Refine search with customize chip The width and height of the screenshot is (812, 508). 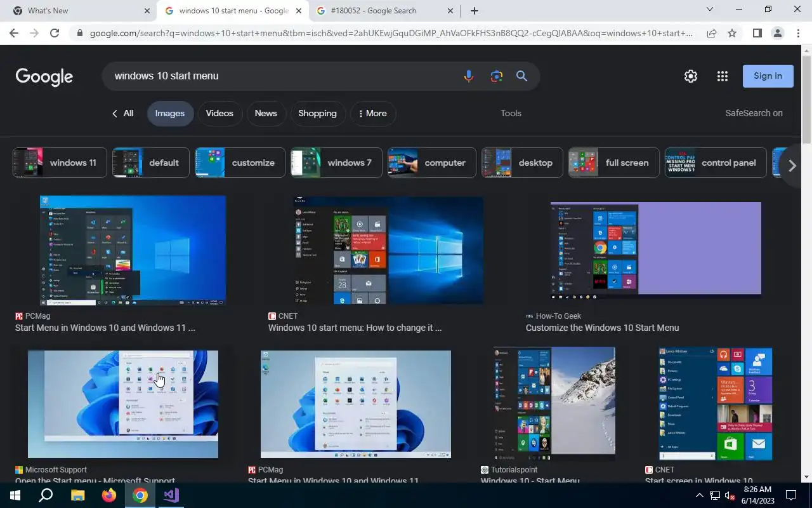coord(240,163)
